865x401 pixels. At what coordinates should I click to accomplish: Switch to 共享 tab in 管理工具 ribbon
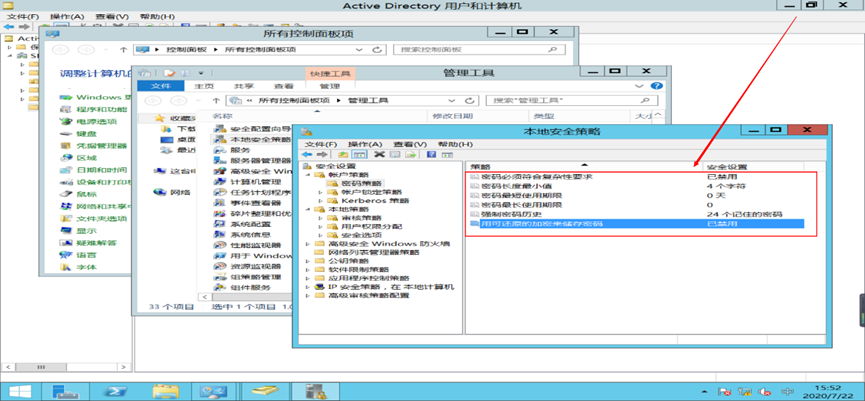[x=243, y=86]
